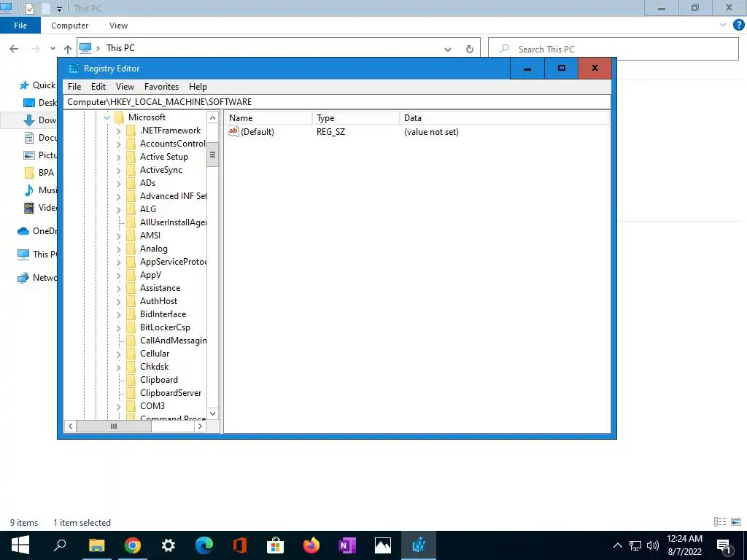
Task: Switch Explorer to details view
Action: click(720, 522)
